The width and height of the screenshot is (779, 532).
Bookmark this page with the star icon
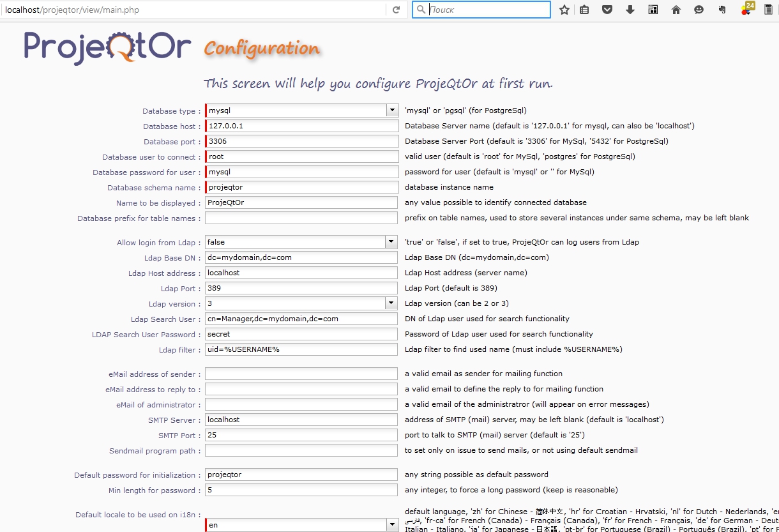pyautogui.click(x=564, y=10)
